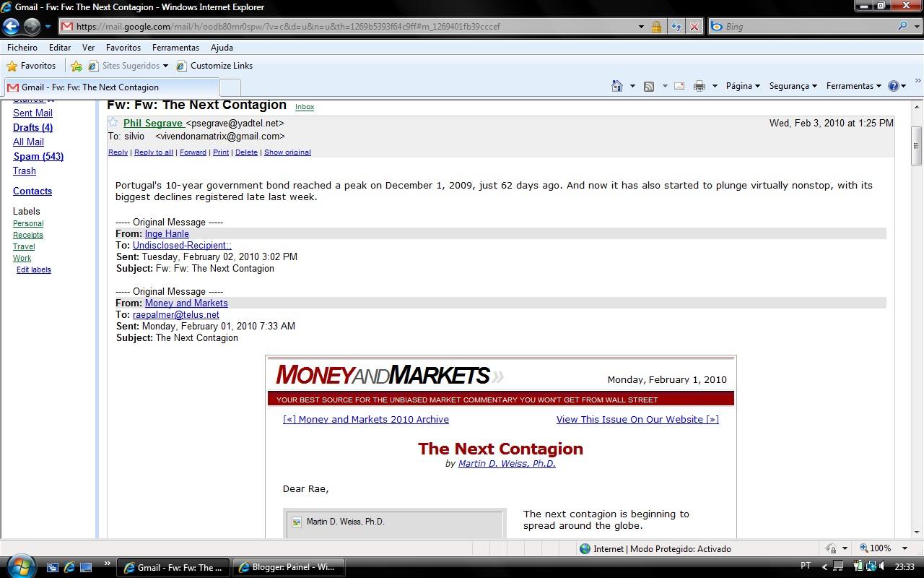Switch to Blogger: Painel taskbar window

point(287,567)
